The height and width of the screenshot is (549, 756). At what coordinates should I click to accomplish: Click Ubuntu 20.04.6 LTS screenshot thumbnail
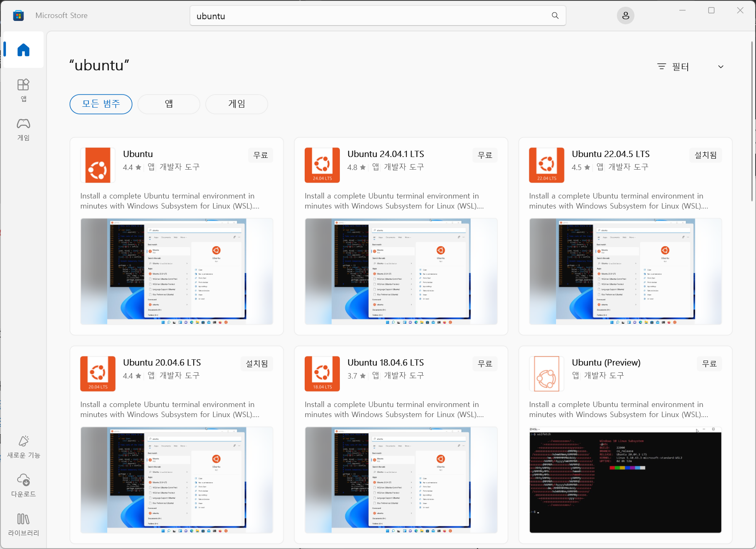coord(177,480)
